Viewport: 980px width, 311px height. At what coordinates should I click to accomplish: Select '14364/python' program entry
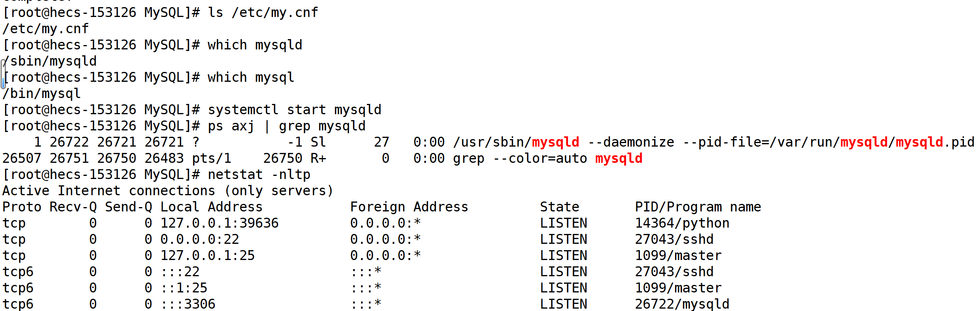pos(682,223)
